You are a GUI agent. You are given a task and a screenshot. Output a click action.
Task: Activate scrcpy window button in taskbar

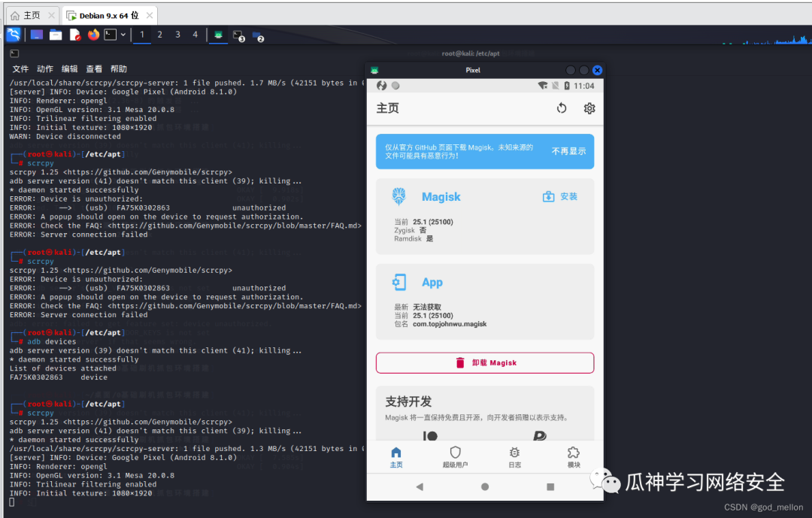(x=219, y=35)
